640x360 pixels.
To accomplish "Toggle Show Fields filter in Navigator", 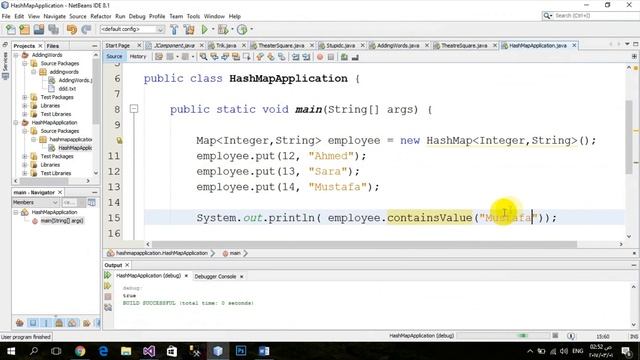I will click(33, 323).
